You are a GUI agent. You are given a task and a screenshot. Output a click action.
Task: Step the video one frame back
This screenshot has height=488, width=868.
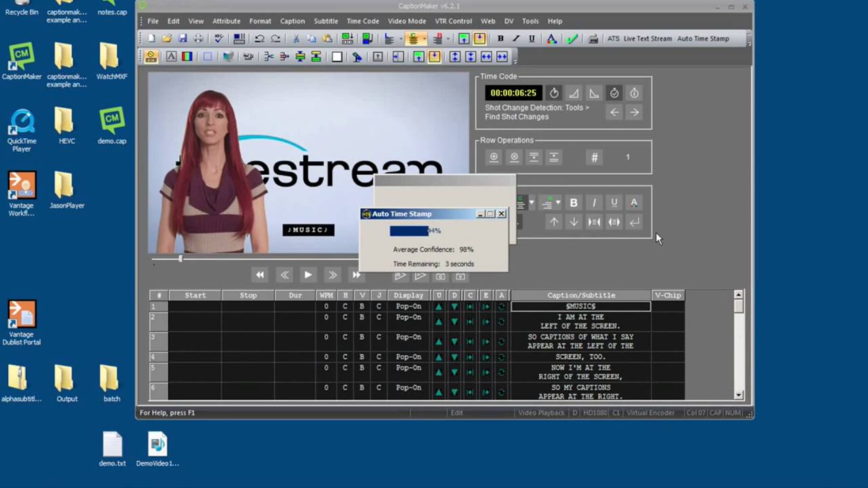click(x=284, y=274)
